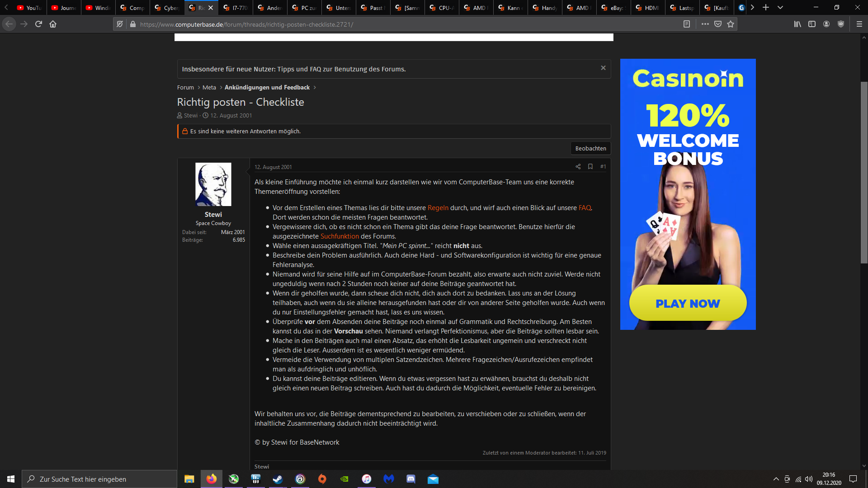Click the Firefox home icon
The width and height of the screenshot is (868, 488).
[53, 24]
